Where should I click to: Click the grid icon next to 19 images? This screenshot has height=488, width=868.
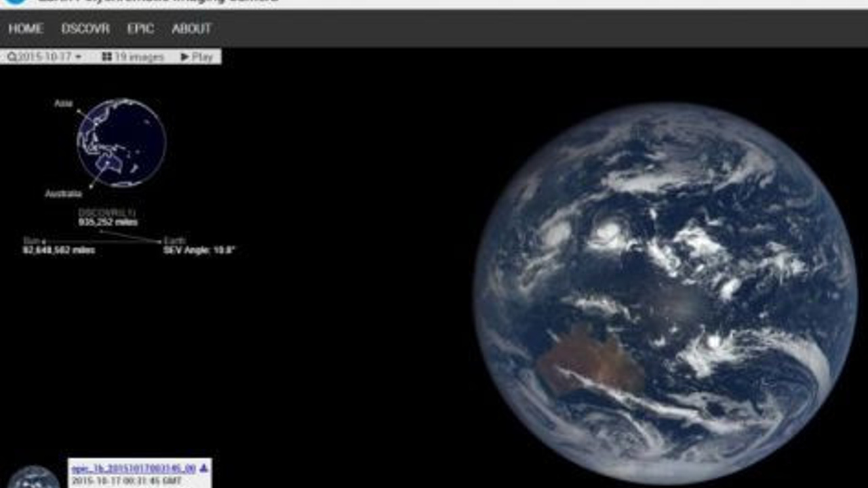tap(106, 57)
